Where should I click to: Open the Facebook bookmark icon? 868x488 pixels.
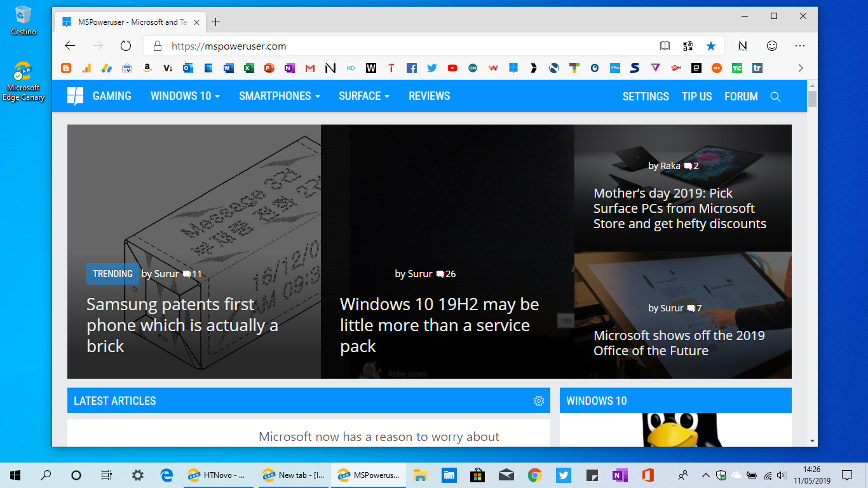click(x=412, y=68)
